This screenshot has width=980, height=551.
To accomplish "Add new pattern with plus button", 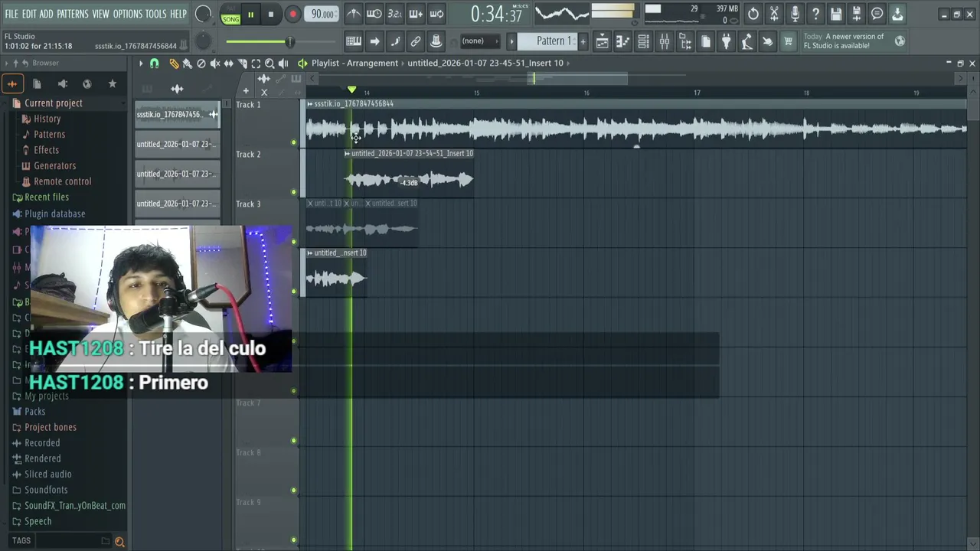I will [583, 41].
